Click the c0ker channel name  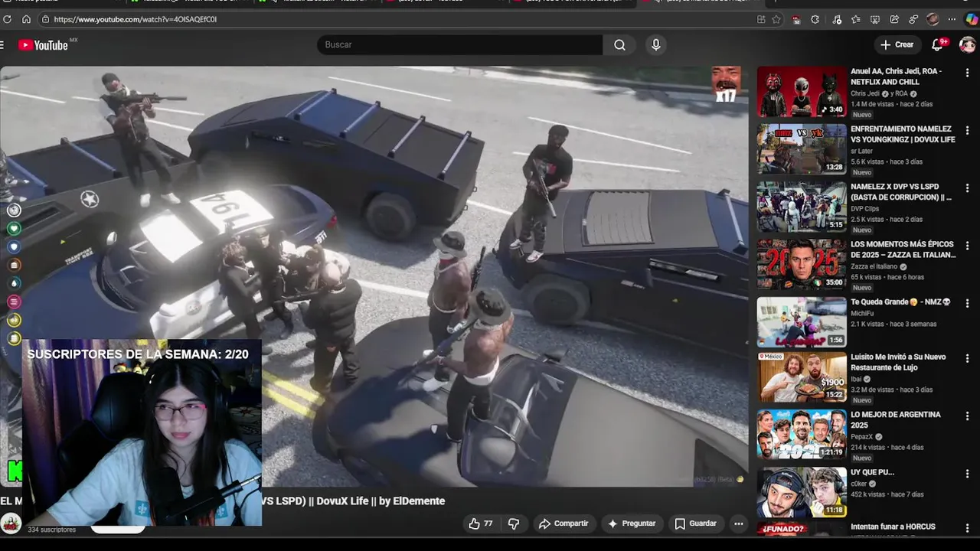click(x=860, y=484)
